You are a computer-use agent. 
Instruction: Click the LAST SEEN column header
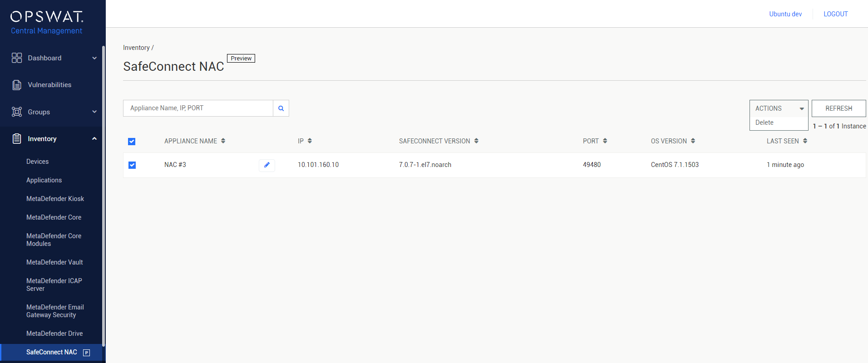click(x=783, y=141)
